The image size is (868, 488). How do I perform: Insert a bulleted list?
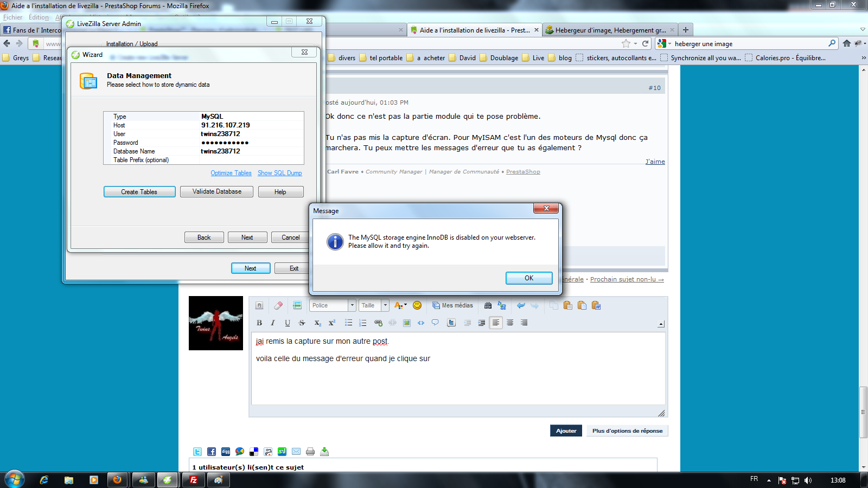tap(348, 323)
